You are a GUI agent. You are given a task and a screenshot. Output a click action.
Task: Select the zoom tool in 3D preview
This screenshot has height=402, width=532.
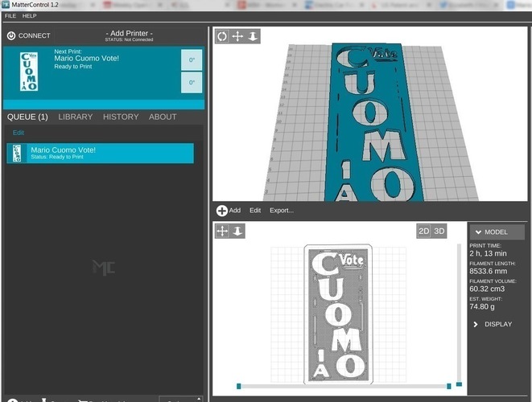click(x=253, y=36)
